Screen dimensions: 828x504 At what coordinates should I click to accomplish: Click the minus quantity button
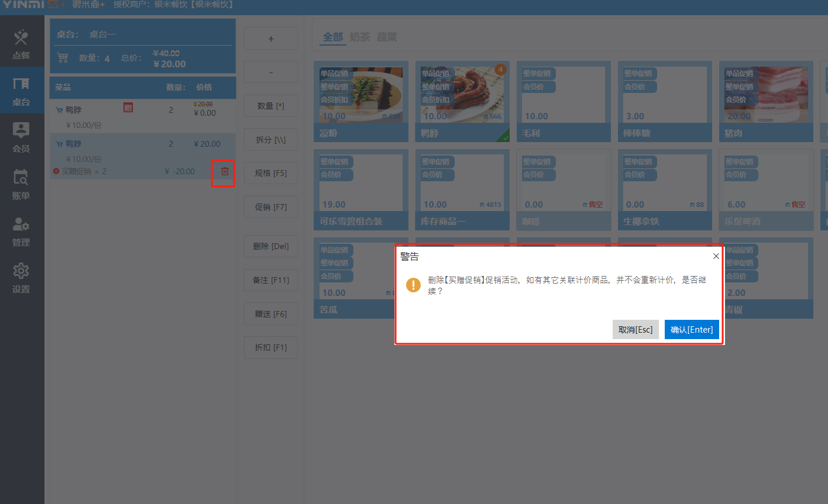[270, 73]
